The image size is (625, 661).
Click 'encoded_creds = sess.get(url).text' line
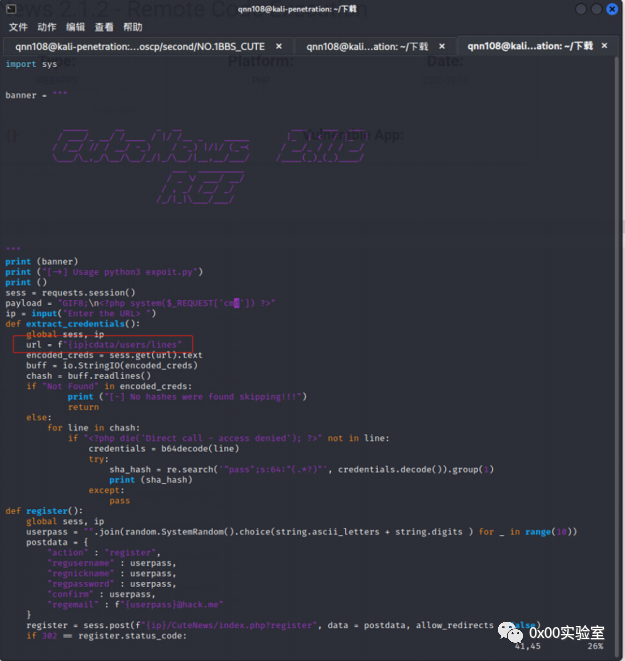point(114,355)
